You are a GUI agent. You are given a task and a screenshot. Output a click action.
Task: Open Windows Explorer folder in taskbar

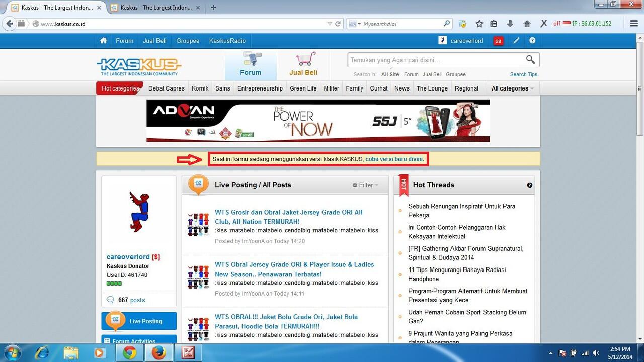71,353
